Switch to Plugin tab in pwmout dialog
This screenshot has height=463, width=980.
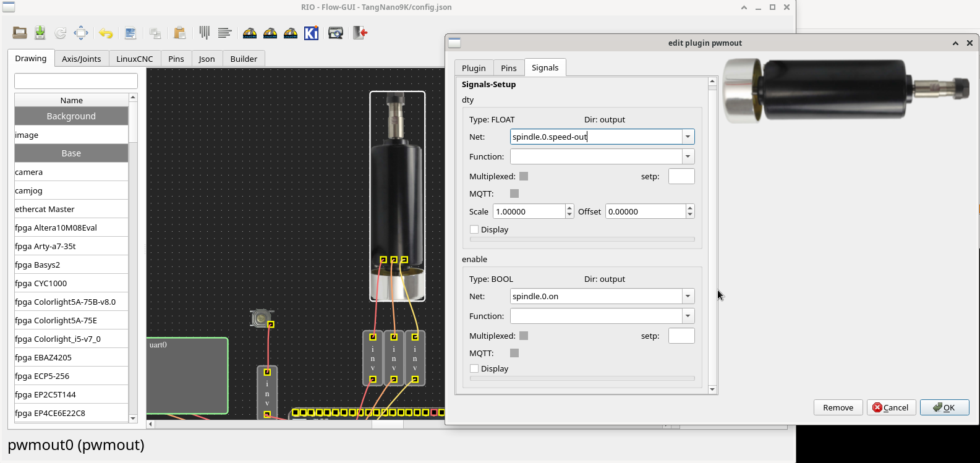(474, 68)
